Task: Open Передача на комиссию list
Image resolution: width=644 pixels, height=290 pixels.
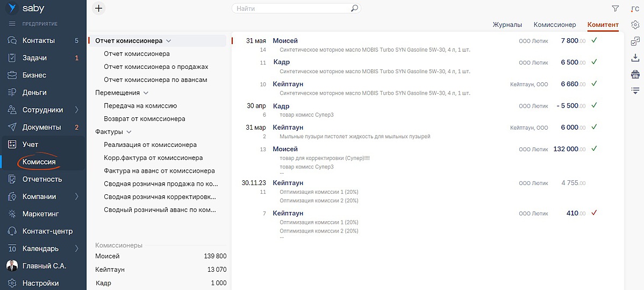Action: click(140, 106)
